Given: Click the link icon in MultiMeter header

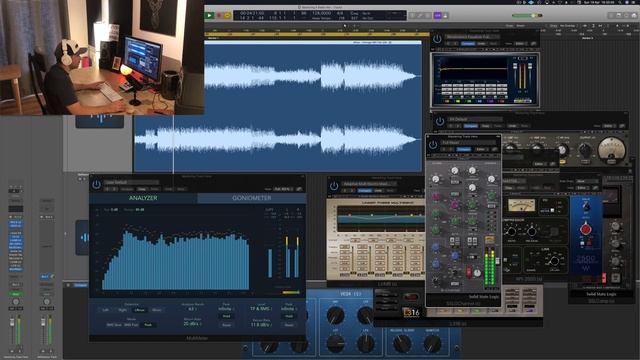Looking at the screenshot, I should pos(299,189).
